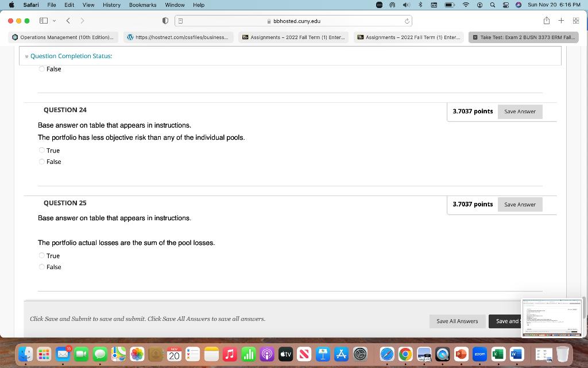Image resolution: width=588 pixels, height=368 pixels.
Task: Open the sidebar options dropdown arrow
Action: click(x=55, y=21)
